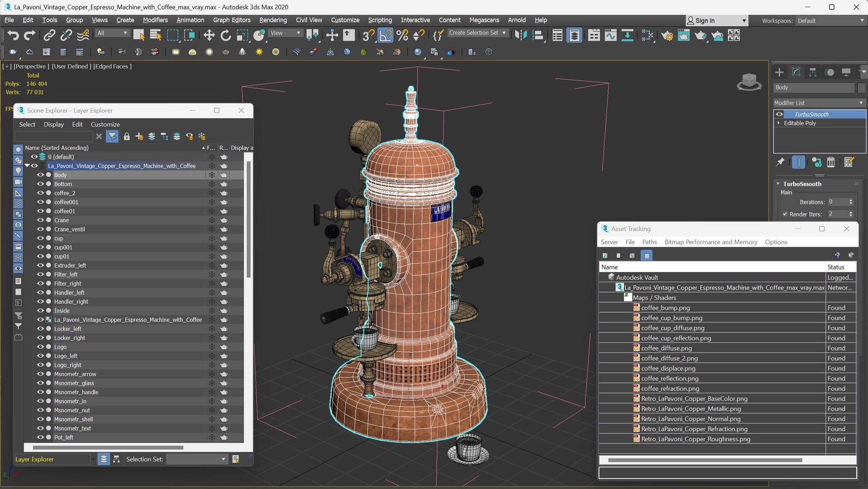
Task: Click the Scene Explorer search field
Action: pos(54,136)
